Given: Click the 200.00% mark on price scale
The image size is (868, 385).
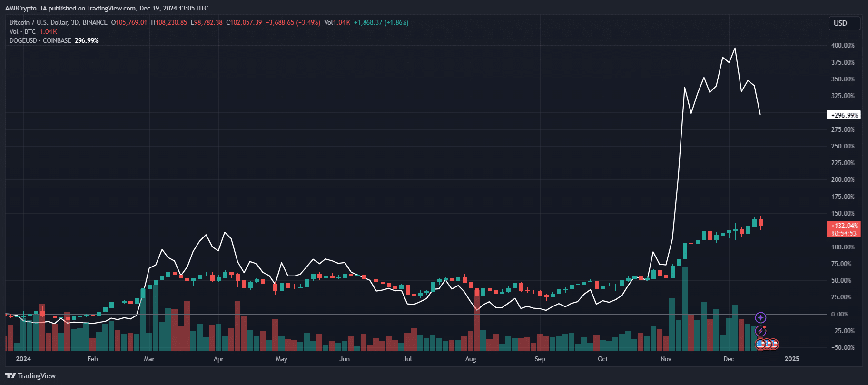Looking at the screenshot, I should point(843,180).
